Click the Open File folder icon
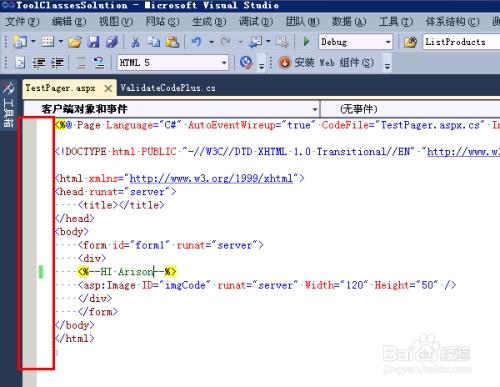The width and height of the screenshot is (500, 387). coord(75,42)
